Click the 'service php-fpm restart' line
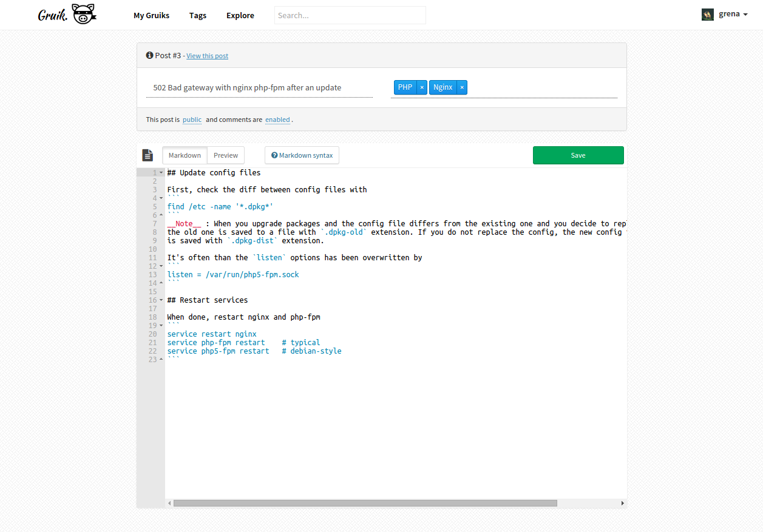Screen dimensions: 763x532 [x=243, y=342]
